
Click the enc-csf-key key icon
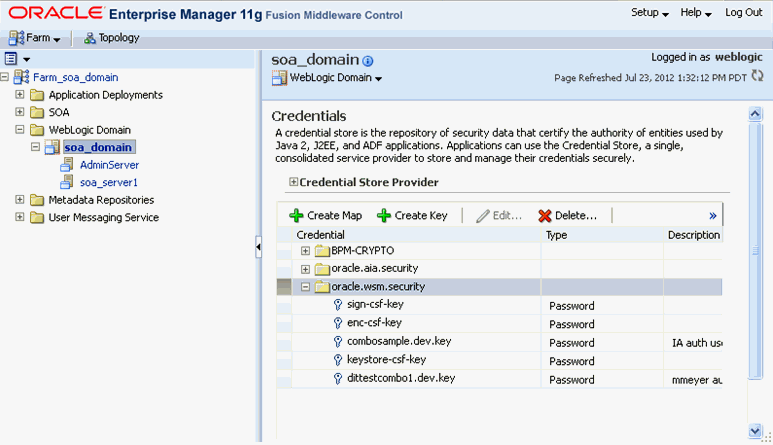tap(338, 323)
